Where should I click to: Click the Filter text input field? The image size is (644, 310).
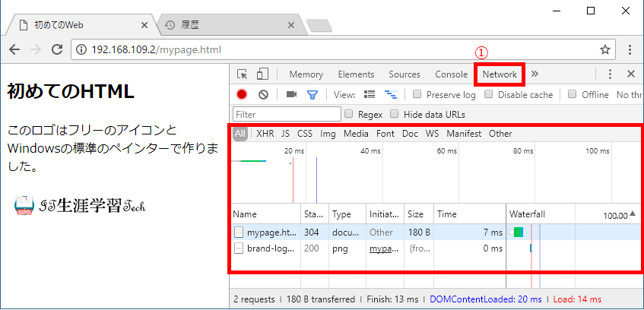(x=287, y=114)
